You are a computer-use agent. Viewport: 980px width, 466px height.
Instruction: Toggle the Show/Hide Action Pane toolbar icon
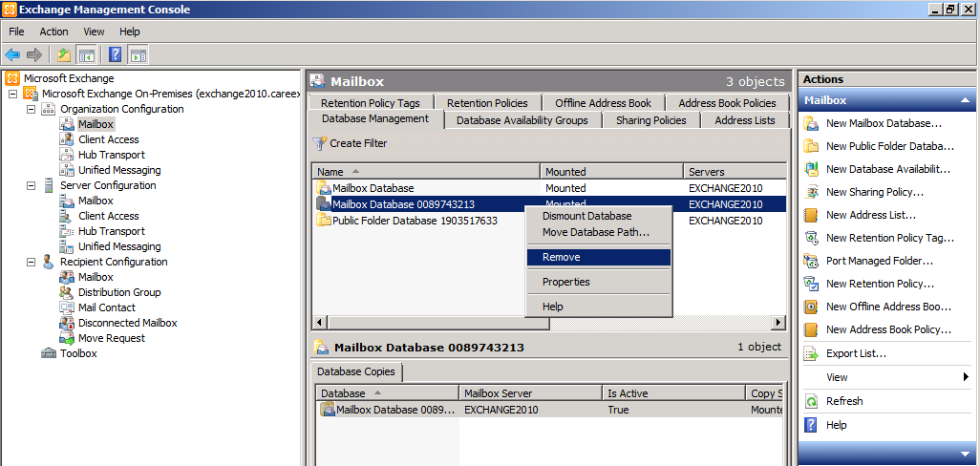point(138,55)
